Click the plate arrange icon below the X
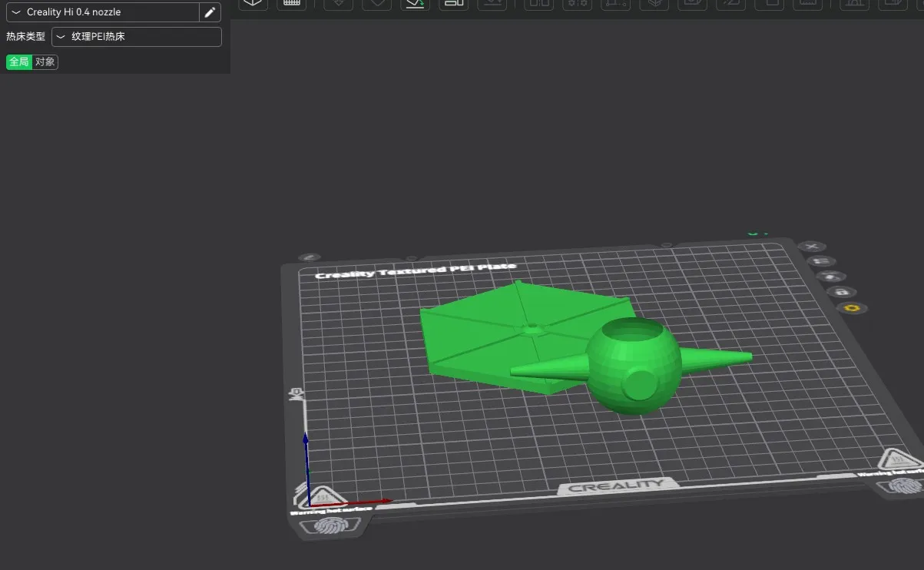The width and height of the screenshot is (924, 570). [821, 262]
